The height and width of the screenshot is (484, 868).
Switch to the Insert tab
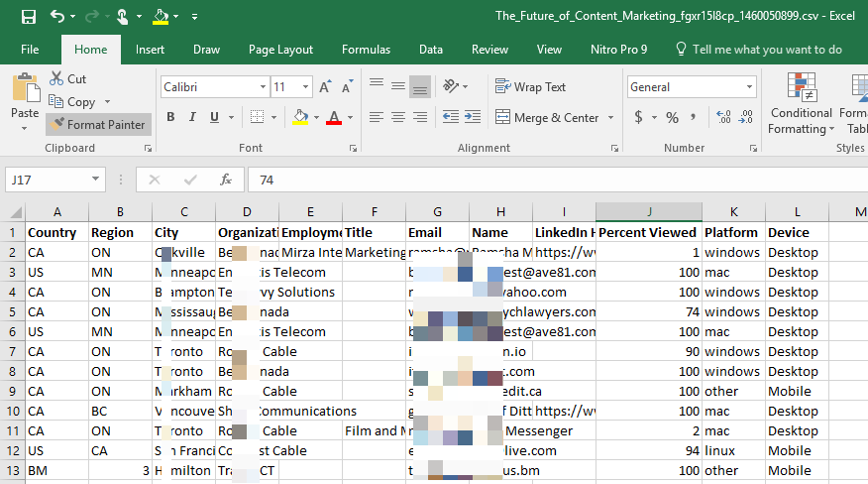click(150, 50)
